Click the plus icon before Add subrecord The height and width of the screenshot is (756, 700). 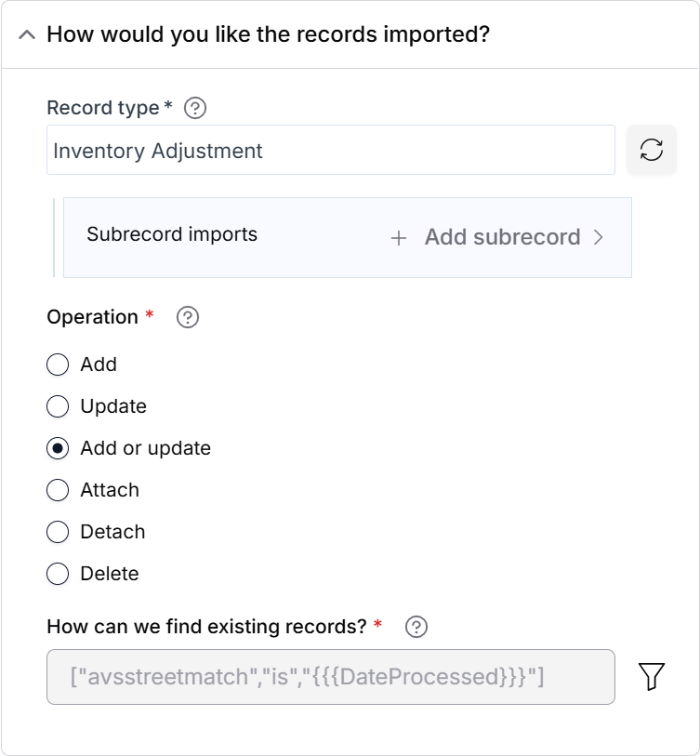[399, 238]
